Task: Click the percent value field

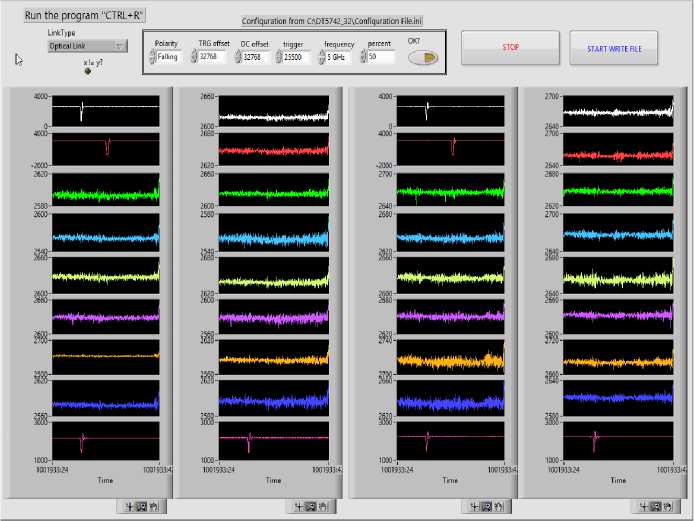Action: 381,57
